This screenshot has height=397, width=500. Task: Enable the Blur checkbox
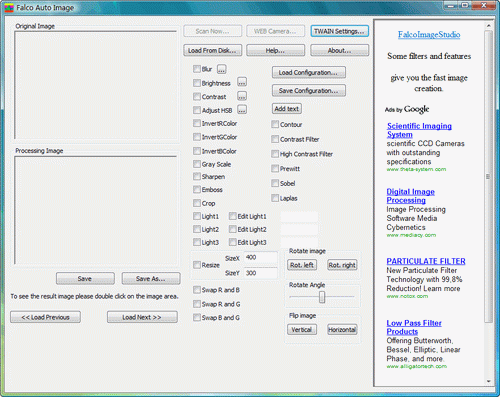tap(197, 69)
